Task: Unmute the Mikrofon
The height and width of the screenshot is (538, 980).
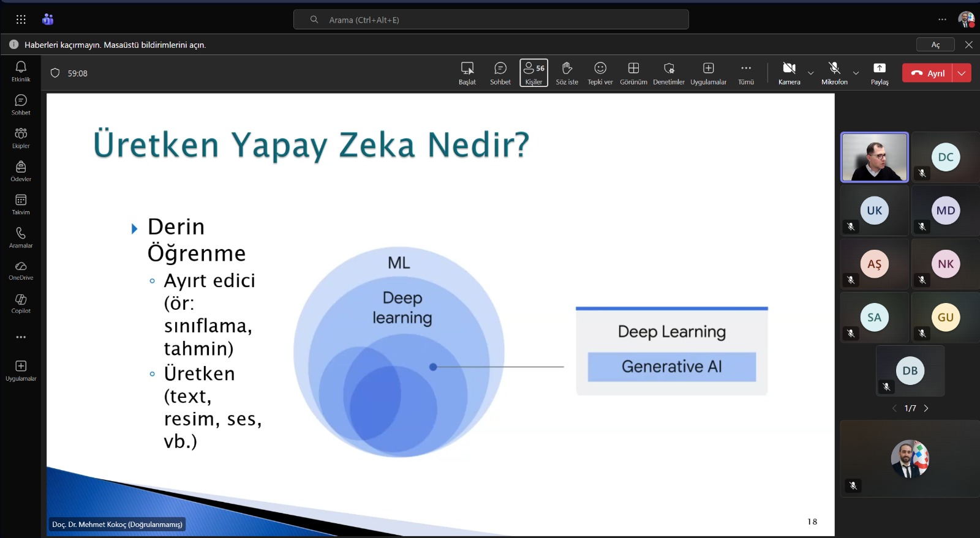Action: pyautogui.click(x=834, y=73)
